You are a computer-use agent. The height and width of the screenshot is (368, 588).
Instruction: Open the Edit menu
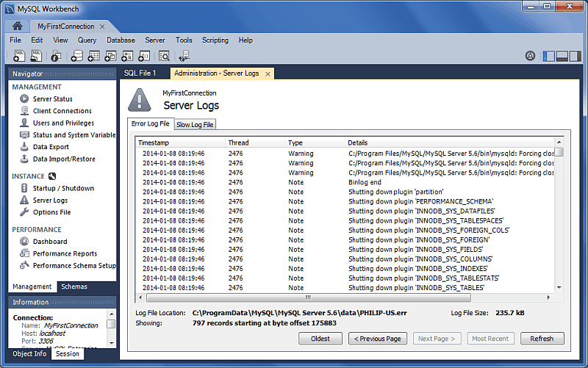tap(37, 40)
